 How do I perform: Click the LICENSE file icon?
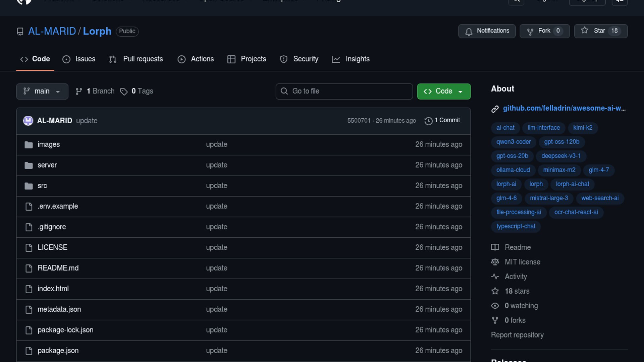(29, 248)
